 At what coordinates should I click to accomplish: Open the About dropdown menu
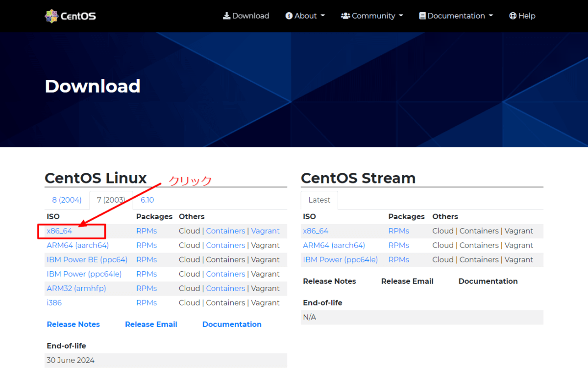[305, 15]
